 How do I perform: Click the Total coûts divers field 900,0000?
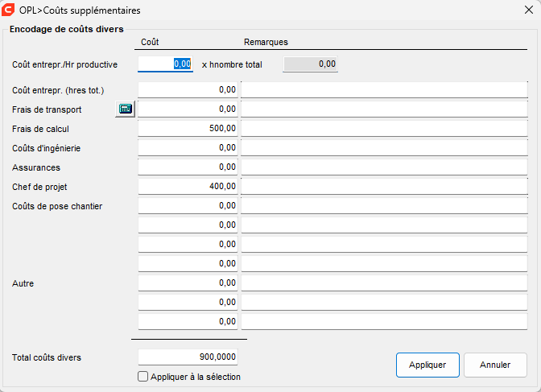(x=188, y=357)
